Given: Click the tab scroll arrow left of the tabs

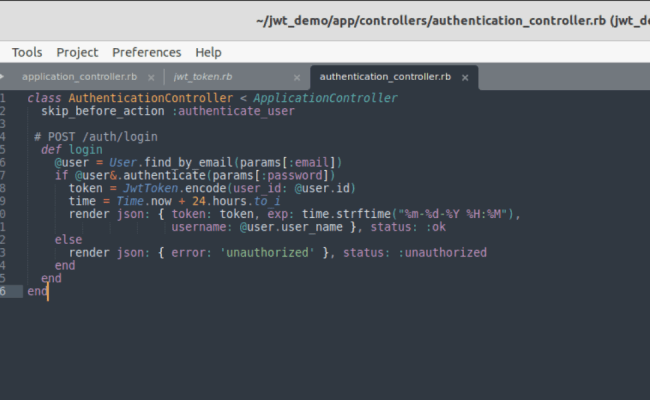Looking at the screenshot, I should [2, 76].
